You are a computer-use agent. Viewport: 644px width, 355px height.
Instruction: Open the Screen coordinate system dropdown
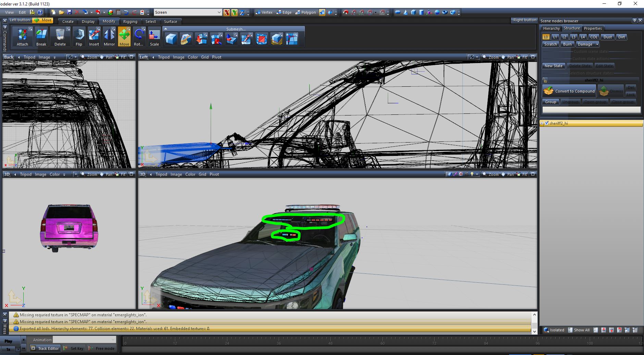click(219, 12)
